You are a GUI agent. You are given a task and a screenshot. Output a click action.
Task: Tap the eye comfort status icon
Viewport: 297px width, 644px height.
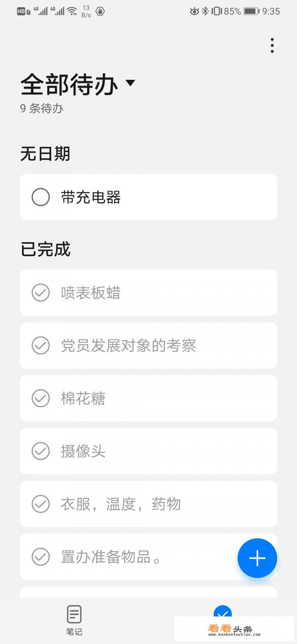194,11
